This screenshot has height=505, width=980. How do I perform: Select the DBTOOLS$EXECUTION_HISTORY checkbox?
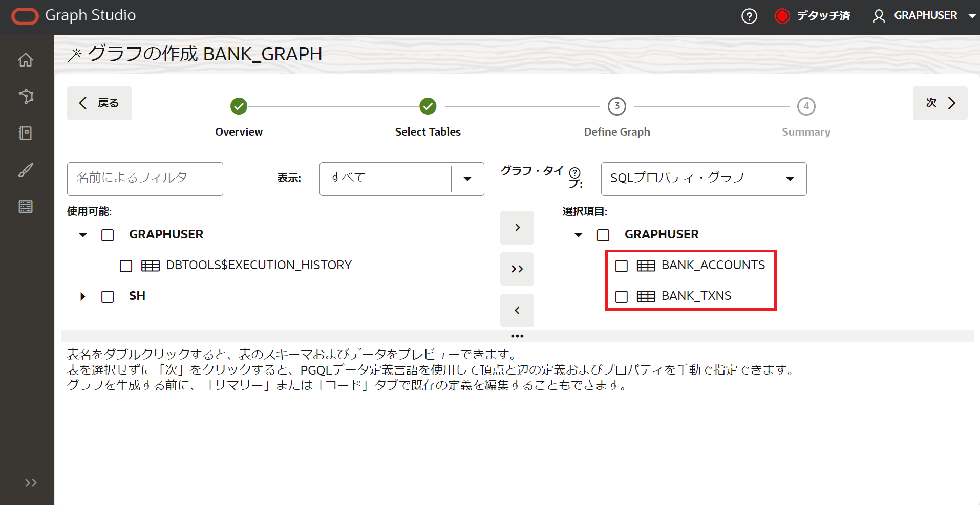tap(125, 266)
